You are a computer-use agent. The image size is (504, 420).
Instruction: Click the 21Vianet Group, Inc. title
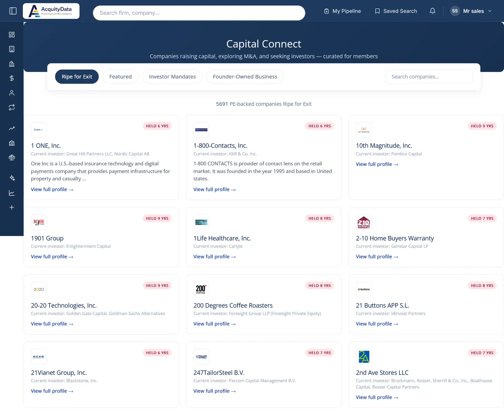pyautogui.click(x=59, y=373)
